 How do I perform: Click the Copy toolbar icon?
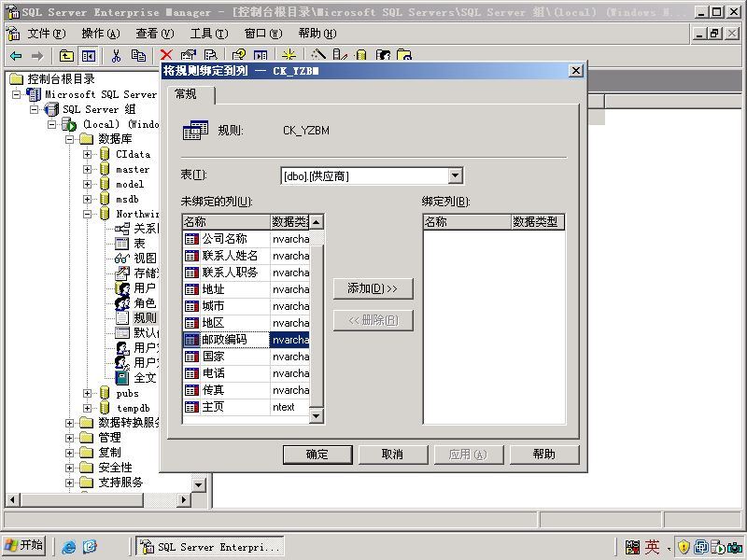click(x=138, y=56)
